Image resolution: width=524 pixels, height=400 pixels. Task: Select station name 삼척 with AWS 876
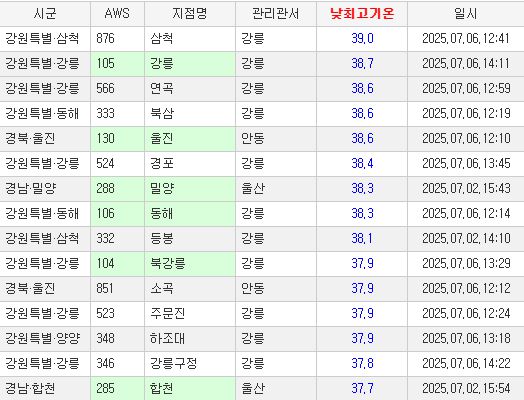coord(161,38)
